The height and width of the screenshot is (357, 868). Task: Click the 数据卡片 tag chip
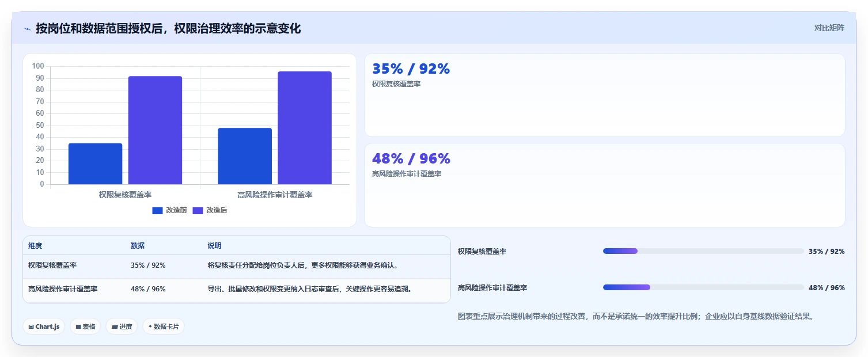pyautogui.click(x=164, y=326)
